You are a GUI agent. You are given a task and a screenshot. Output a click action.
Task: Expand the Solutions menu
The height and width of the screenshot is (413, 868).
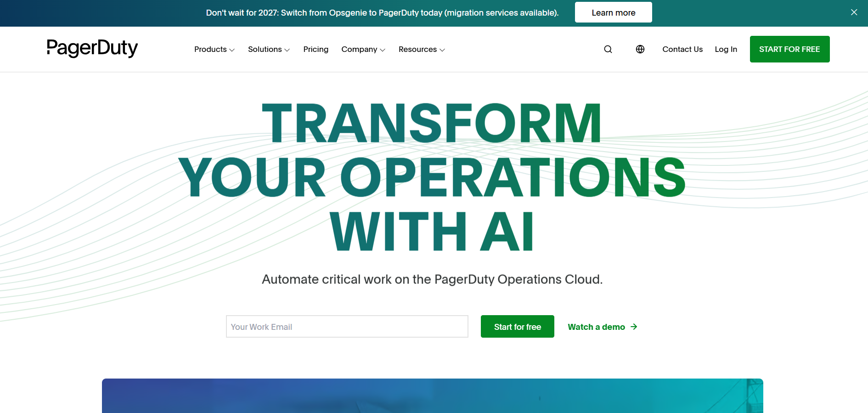[269, 49]
